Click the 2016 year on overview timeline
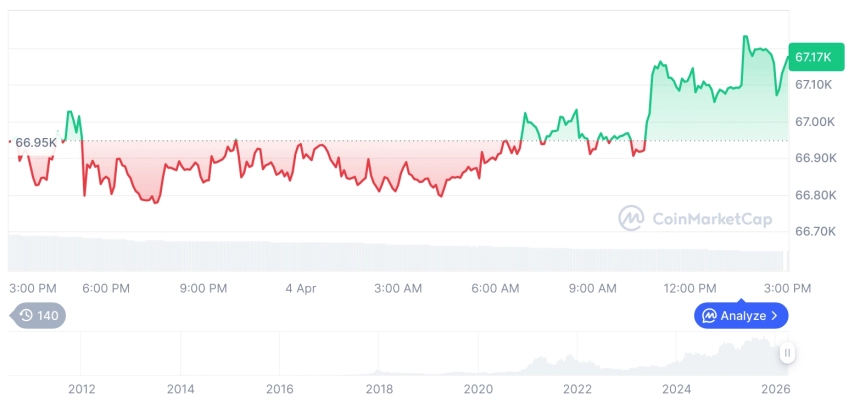The height and width of the screenshot is (401, 860). point(280,389)
